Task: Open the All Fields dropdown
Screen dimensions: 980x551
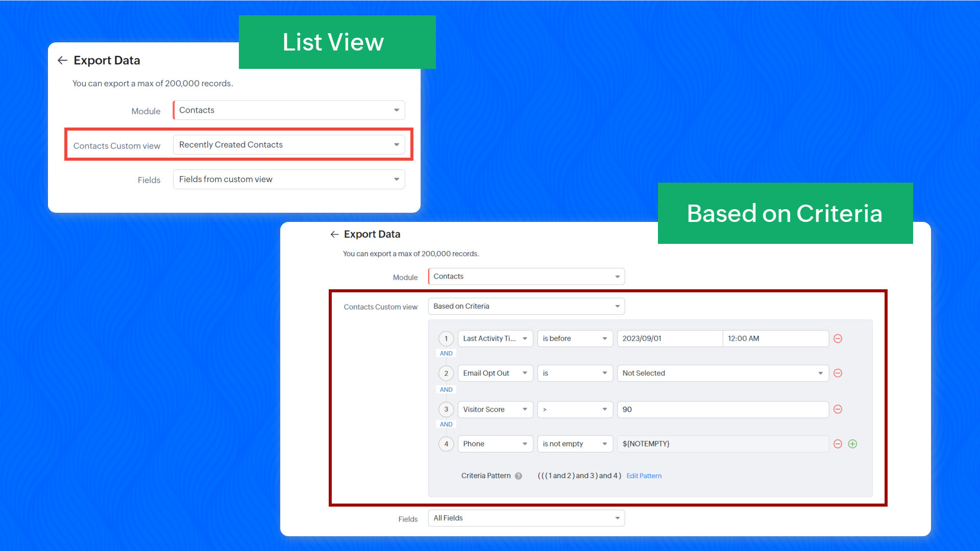Action: point(526,518)
